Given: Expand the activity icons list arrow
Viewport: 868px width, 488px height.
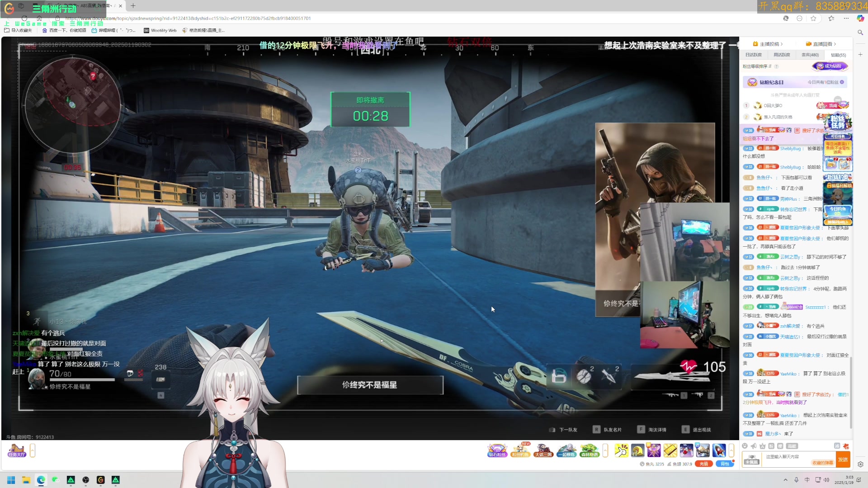Looking at the screenshot, I should pos(605,450).
